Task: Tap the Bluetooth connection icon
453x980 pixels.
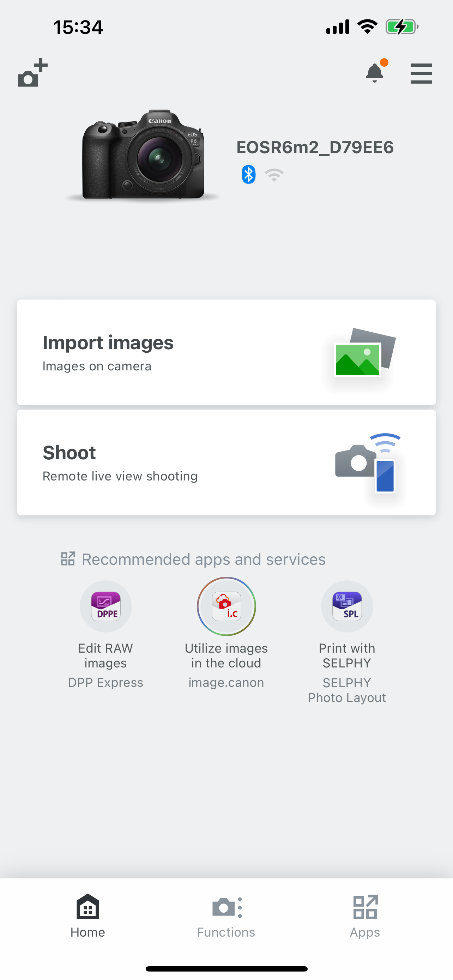Action: pos(248,175)
